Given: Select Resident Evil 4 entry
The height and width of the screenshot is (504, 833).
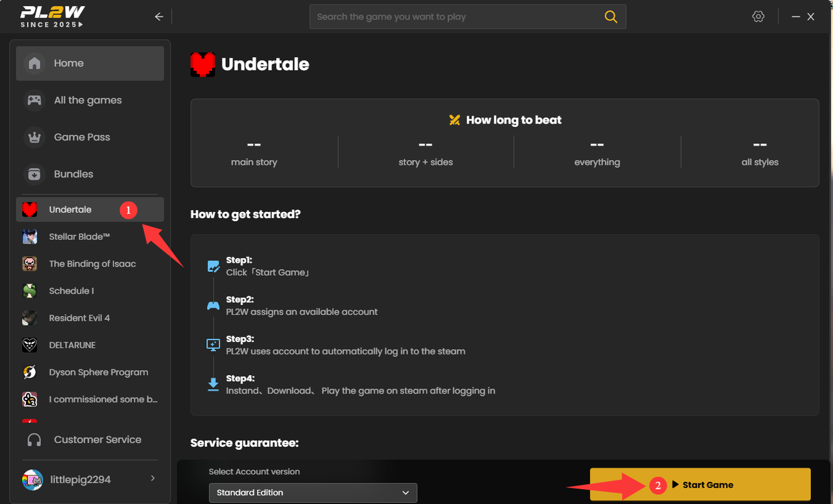Looking at the screenshot, I should pos(90,318).
